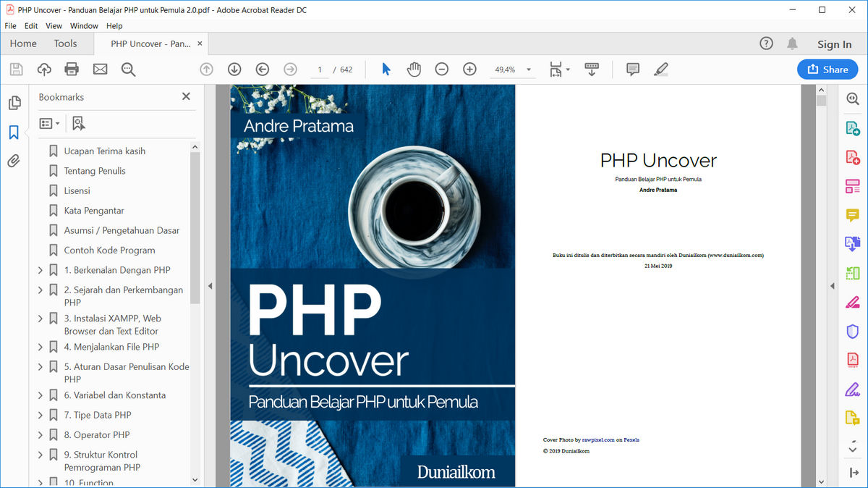Image resolution: width=868 pixels, height=488 pixels.
Task: Expand the bookmark 4. Menjalankan File PHP
Action: pos(41,347)
